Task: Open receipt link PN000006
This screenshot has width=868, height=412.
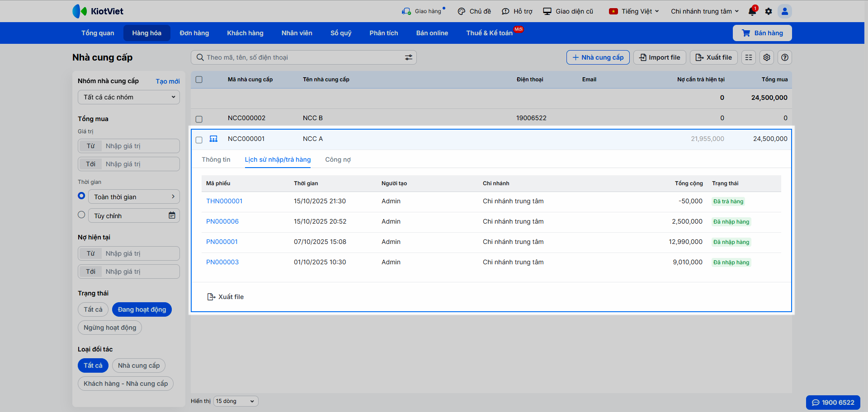Action: tap(222, 221)
